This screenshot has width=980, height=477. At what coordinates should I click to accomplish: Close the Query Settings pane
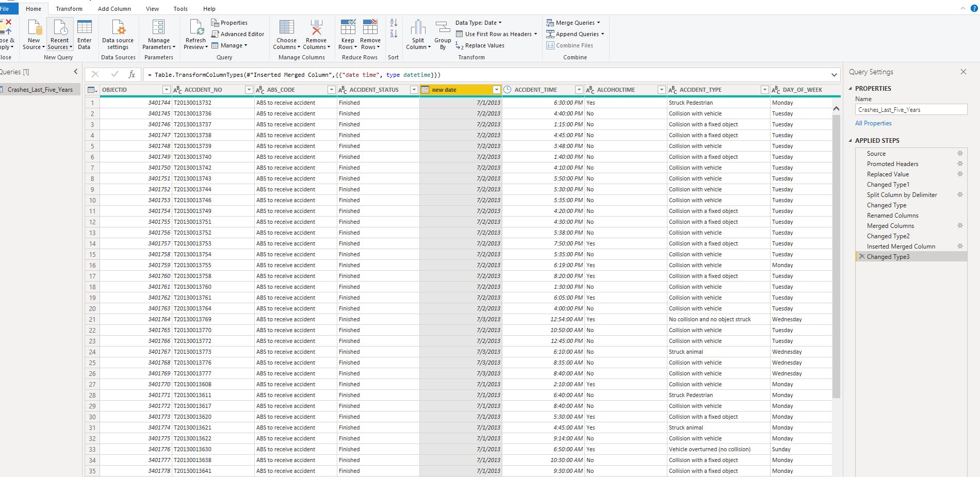tap(963, 72)
